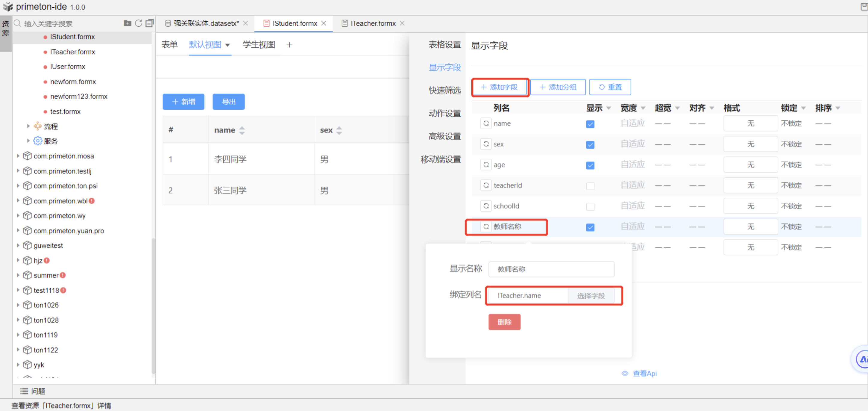Enable display checkbox for teacherId

[x=590, y=186]
